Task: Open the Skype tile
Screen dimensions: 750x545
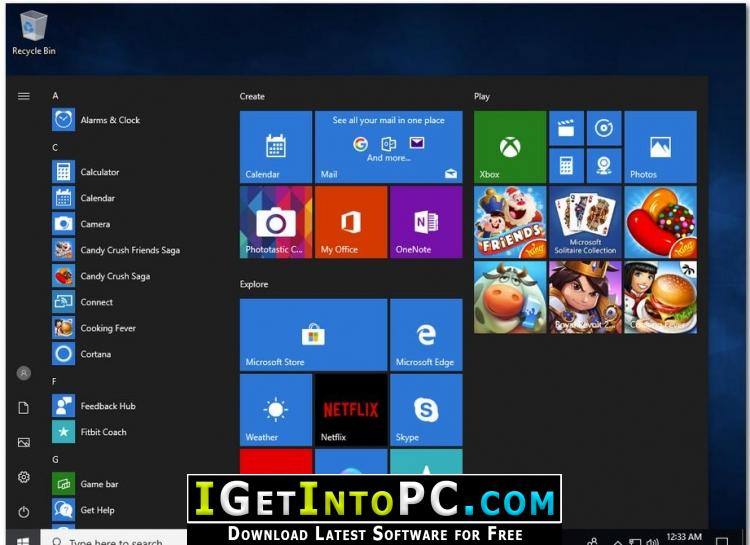Action: click(x=426, y=410)
